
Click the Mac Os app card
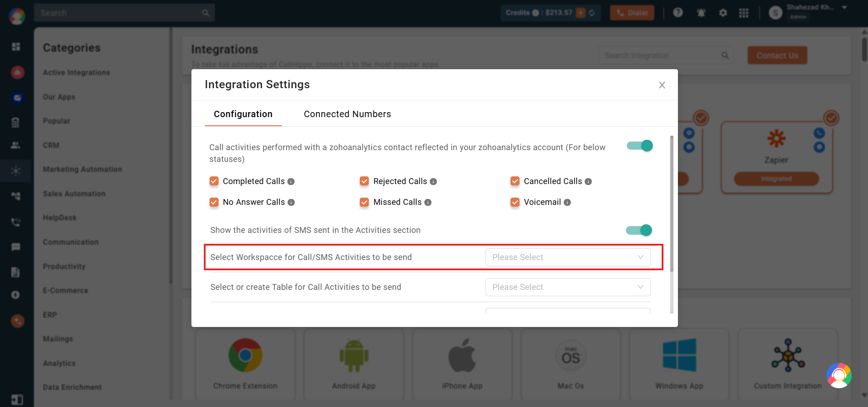571,364
